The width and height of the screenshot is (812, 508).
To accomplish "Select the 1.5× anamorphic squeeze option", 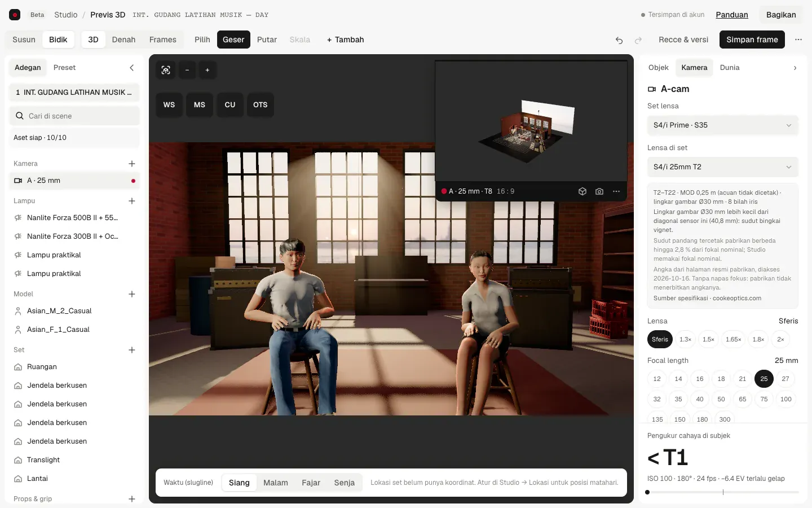I will click(x=708, y=339).
